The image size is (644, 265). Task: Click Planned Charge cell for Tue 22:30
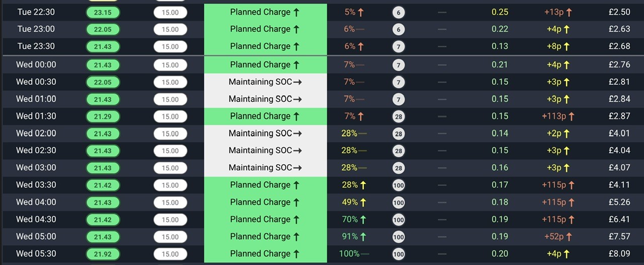click(265, 12)
